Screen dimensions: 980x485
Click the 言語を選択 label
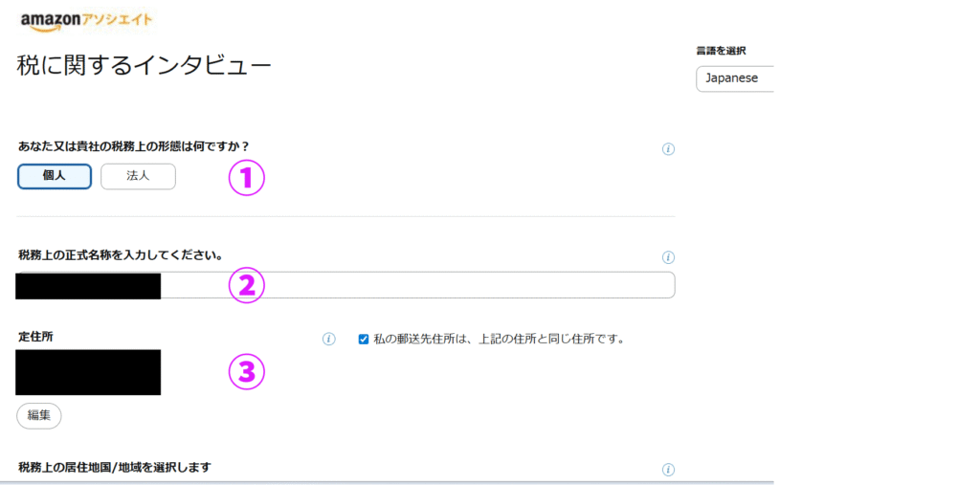tap(721, 51)
